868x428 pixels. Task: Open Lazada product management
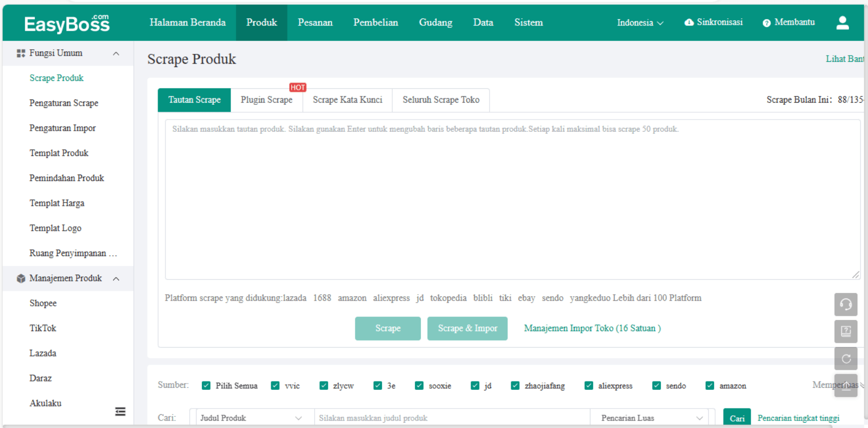(x=43, y=353)
